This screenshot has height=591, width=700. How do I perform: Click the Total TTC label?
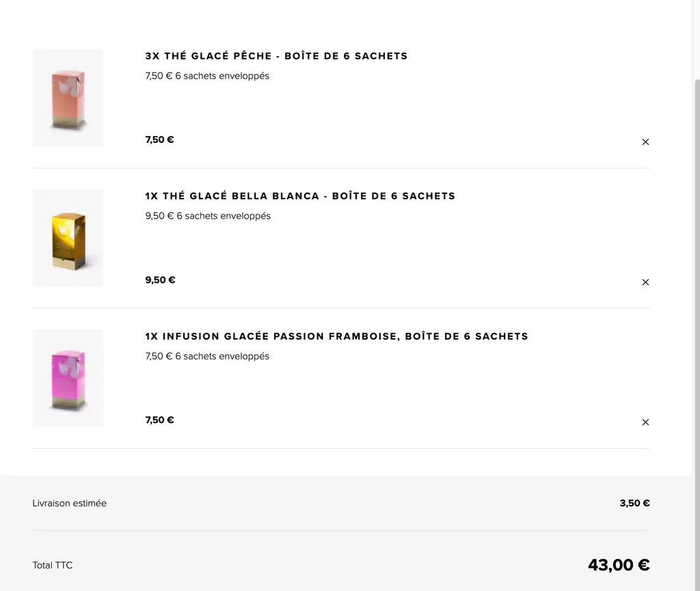point(52,565)
